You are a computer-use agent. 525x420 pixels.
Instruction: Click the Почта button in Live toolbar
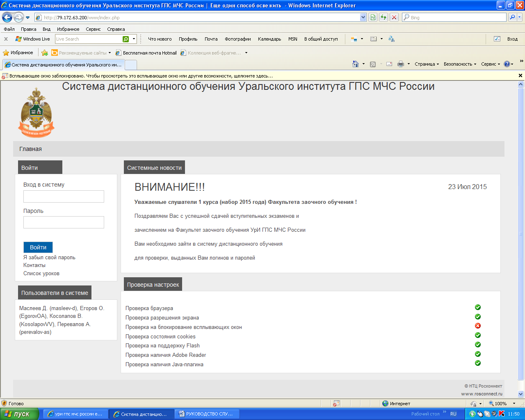pyautogui.click(x=211, y=39)
